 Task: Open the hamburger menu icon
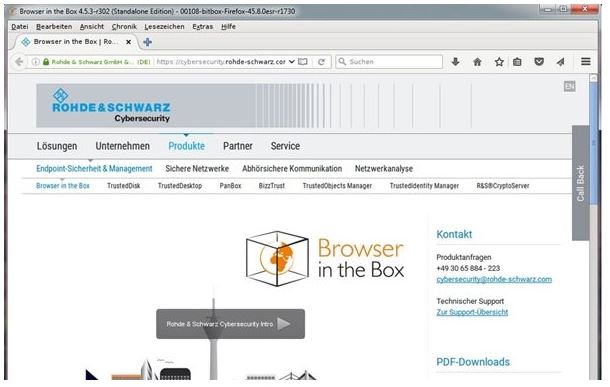(x=586, y=61)
